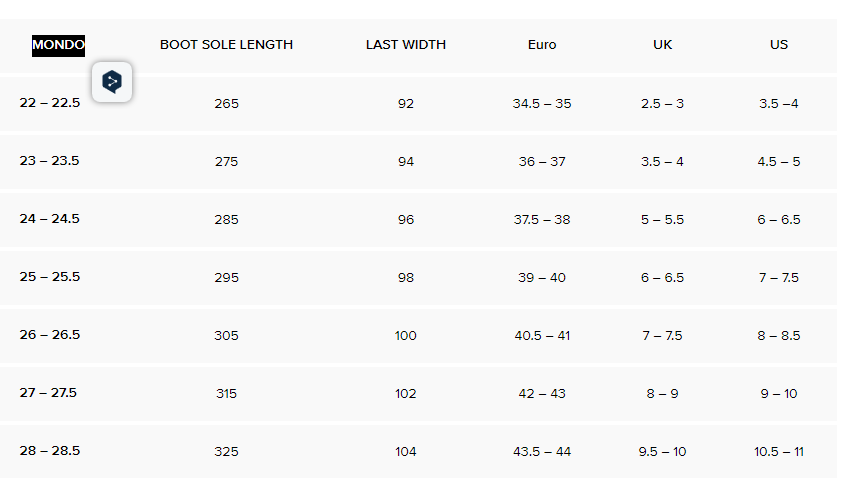Click the floating DataCamp-style icon button

(x=112, y=82)
